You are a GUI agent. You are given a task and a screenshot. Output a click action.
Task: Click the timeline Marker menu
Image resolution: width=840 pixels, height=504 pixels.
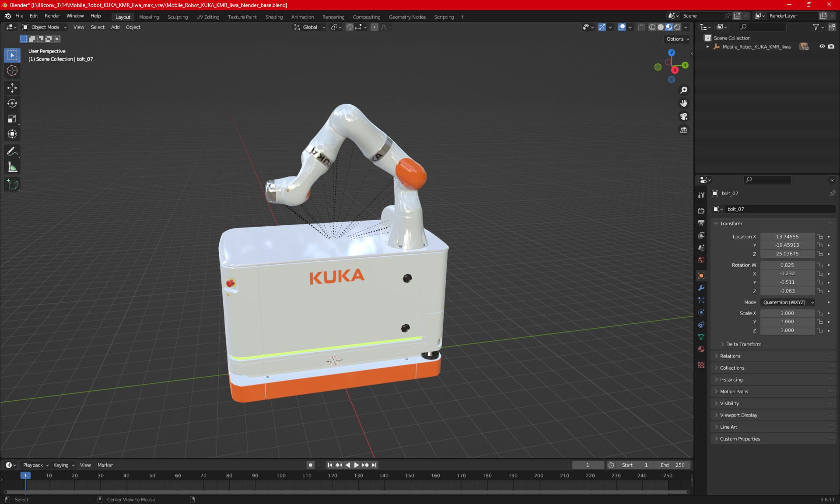click(105, 465)
